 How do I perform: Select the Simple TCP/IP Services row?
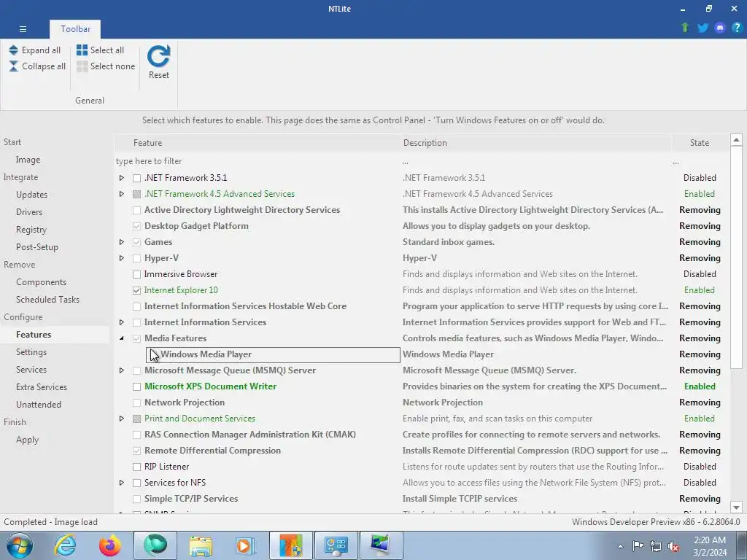(x=422, y=499)
